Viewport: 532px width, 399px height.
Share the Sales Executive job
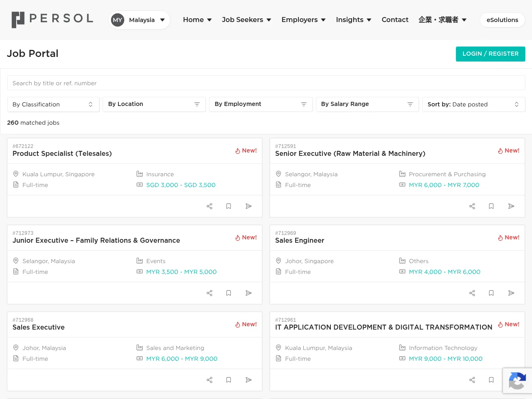point(209,380)
